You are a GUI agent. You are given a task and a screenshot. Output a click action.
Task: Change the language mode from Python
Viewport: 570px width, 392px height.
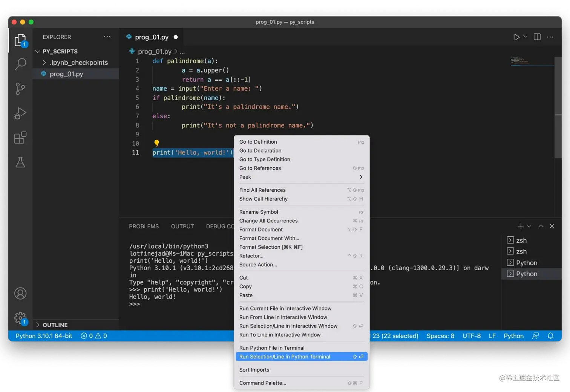click(x=513, y=336)
